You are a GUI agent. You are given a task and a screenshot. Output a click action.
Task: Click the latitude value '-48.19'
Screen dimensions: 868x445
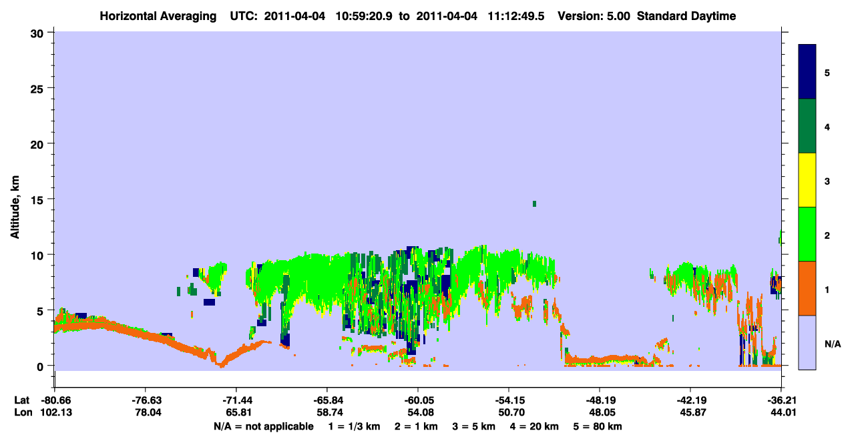pos(600,400)
